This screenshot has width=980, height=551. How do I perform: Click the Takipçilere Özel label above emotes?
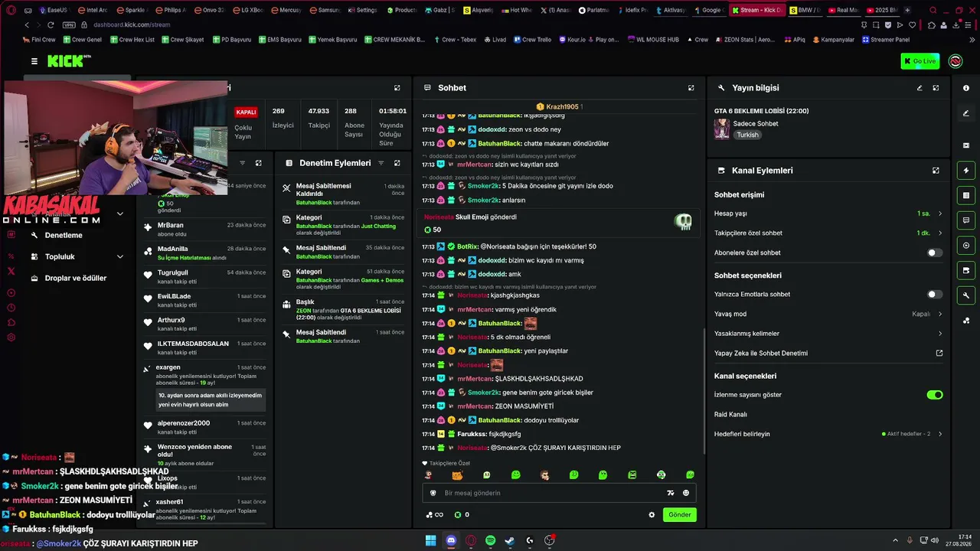(x=446, y=463)
